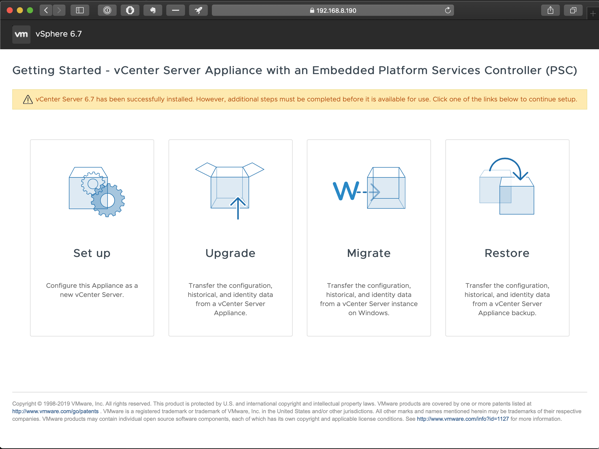Click the address bar showing 192.168.8.190
The height and width of the screenshot is (449, 599).
click(333, 10)
